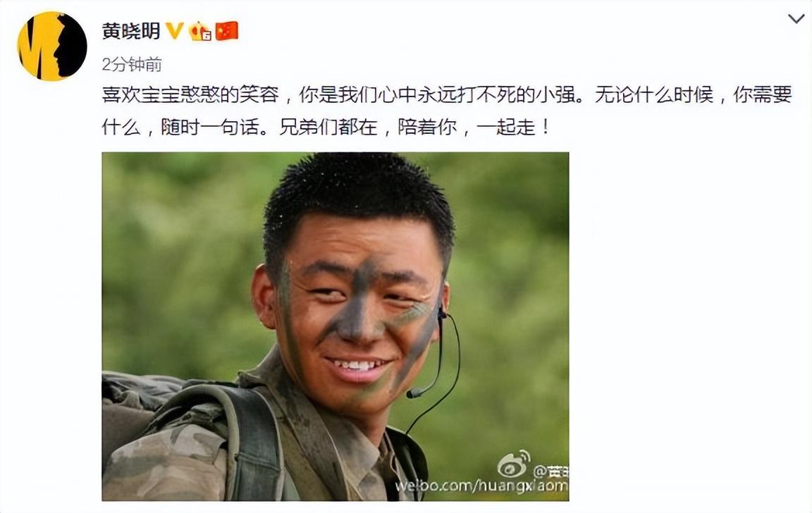Expand the post options chevron
The height and width of the screenshot is (513, 812).
796,19
